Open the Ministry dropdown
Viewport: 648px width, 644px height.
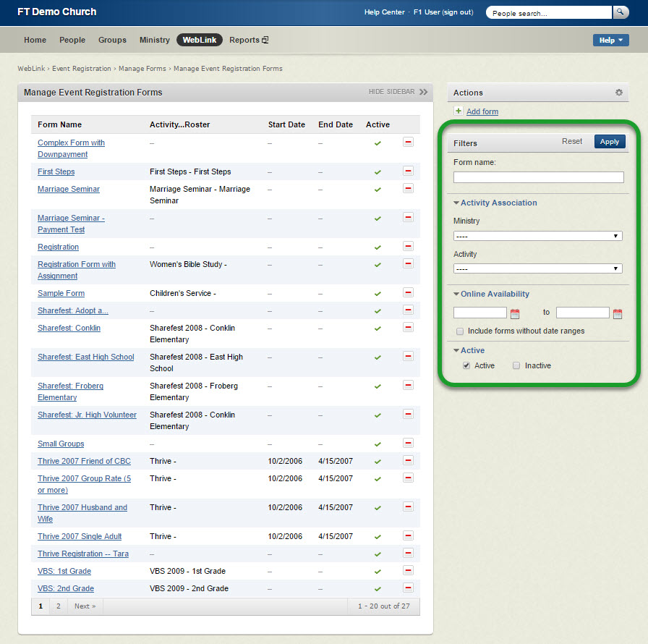pyautogui.click(x=537, y=236)
